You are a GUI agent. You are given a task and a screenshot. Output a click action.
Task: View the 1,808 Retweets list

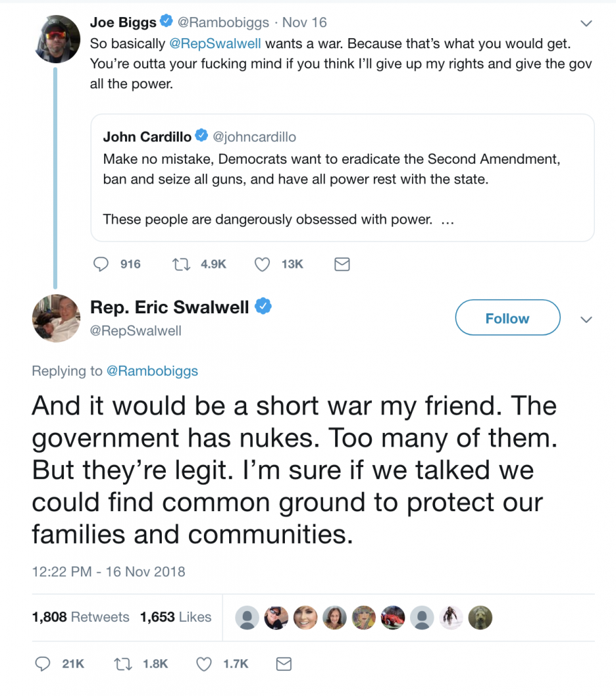pyautogui.click(x=80, y=617)
